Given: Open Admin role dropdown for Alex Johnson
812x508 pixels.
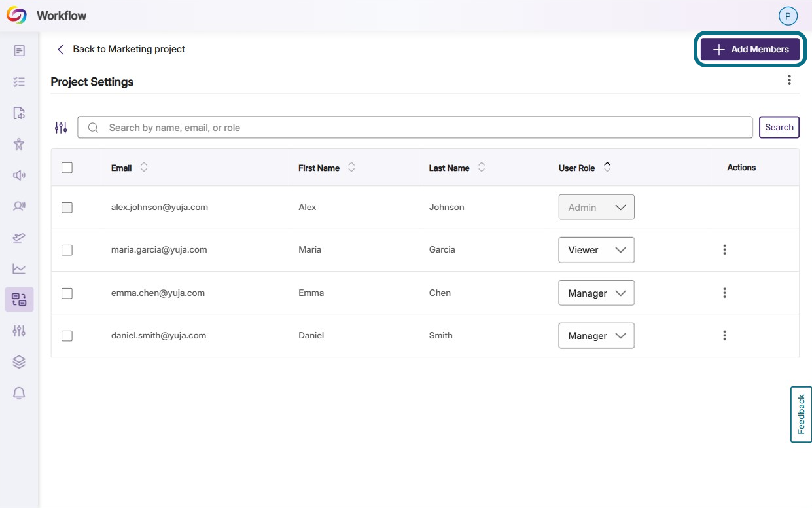Looking at the screenshot, I should click(x=596, y=207).
